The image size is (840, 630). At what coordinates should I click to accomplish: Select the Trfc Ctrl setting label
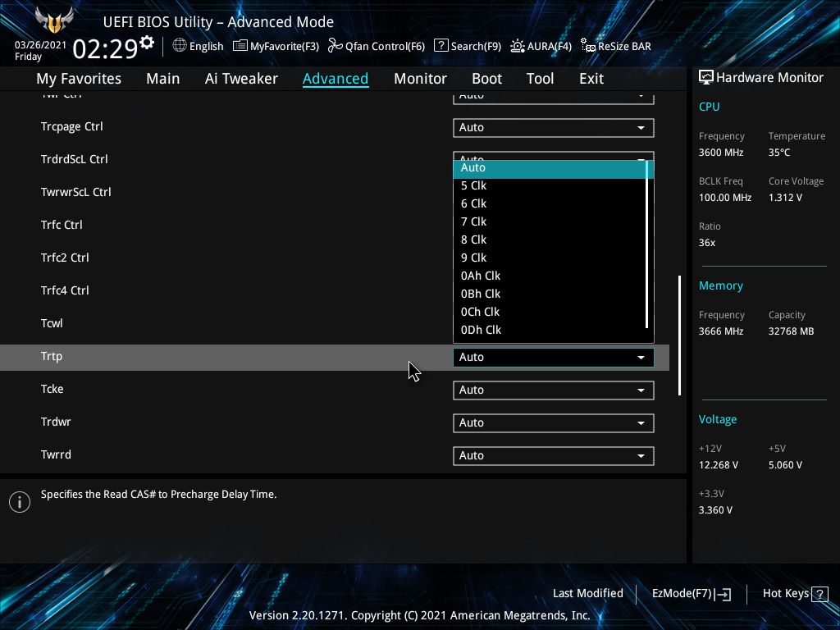(62, 225)
